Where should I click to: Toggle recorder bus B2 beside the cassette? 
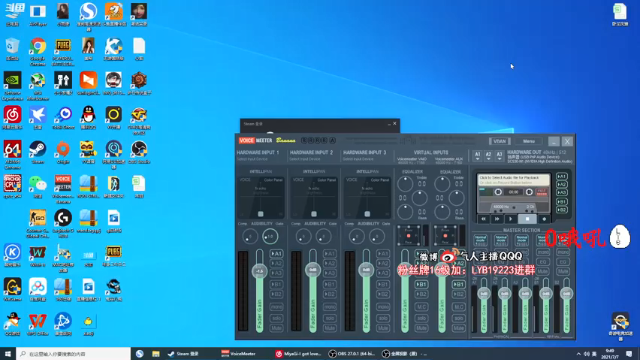pyautogui.click(x=562, y=210)
